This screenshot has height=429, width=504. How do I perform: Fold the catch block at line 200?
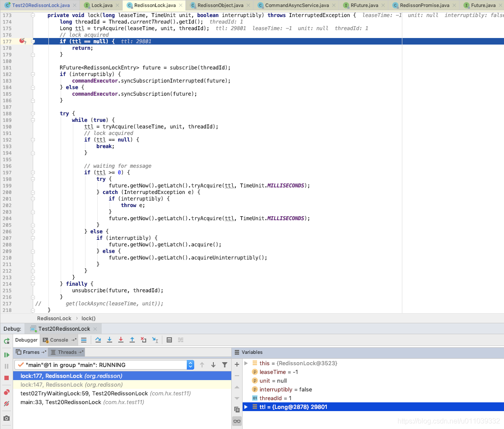tap(33, 192)
